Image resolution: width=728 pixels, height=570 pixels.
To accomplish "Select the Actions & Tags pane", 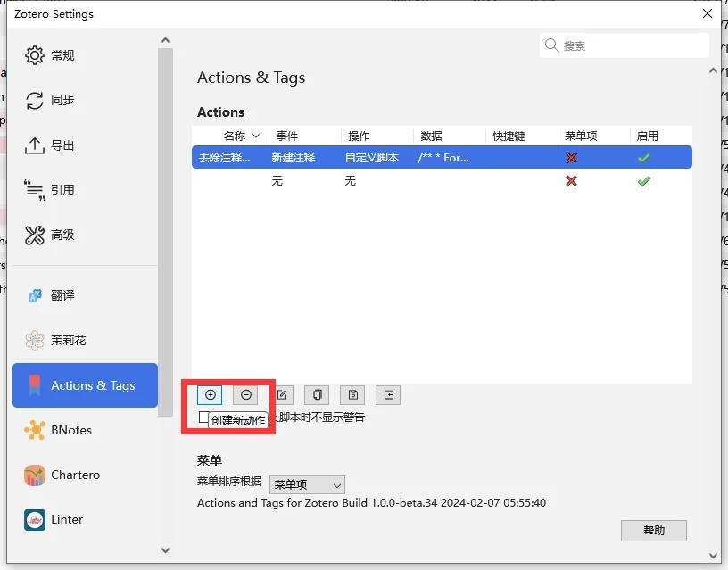I will (x=85, y=385).
